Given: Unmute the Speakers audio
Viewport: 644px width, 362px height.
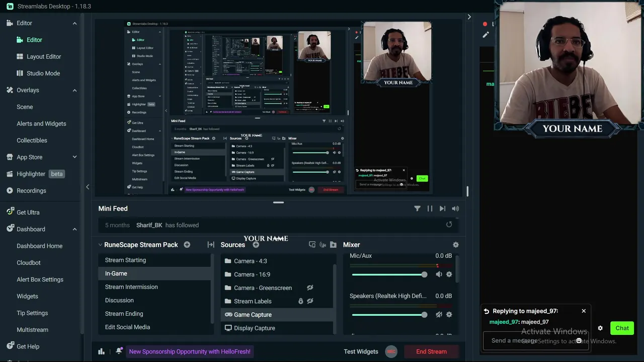Looking at the screenshot, I should point(439,315).
